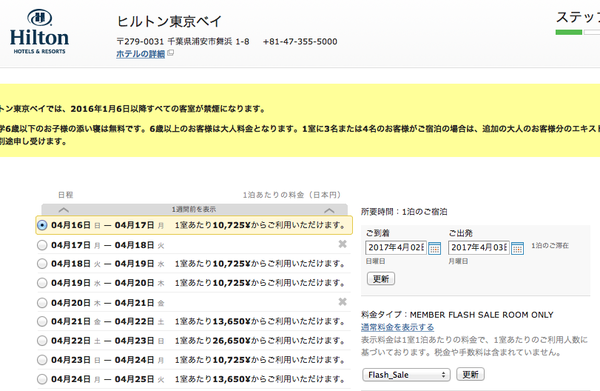This screenshot has height=391, width=600.
Task: Click the 10,725¥ price for 04月18日
Action: click(231, 264)
